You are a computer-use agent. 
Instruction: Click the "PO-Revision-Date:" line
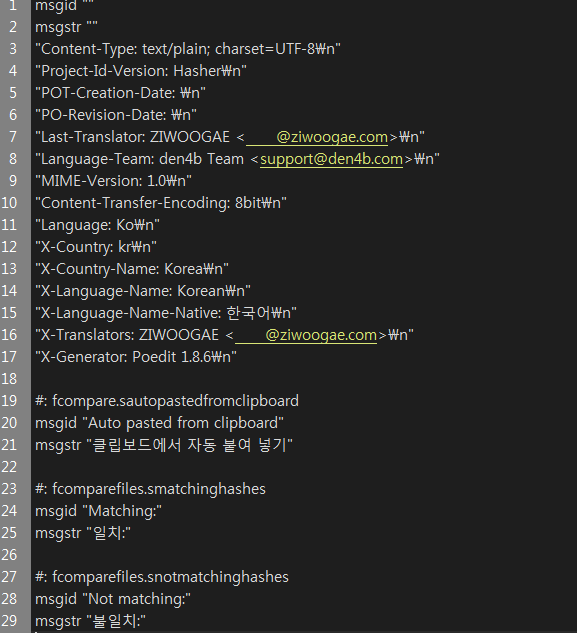point(116,115)
